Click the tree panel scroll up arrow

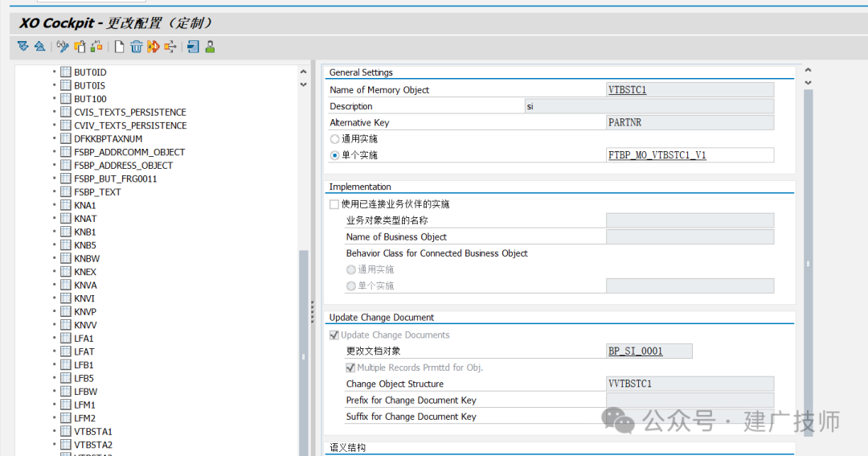[303, 72]
